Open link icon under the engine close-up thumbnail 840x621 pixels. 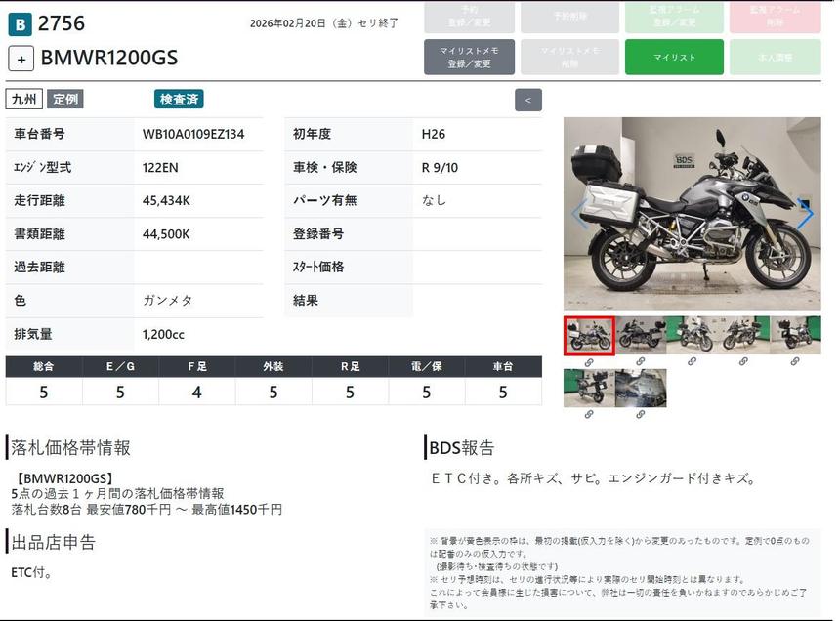point(641,414)
